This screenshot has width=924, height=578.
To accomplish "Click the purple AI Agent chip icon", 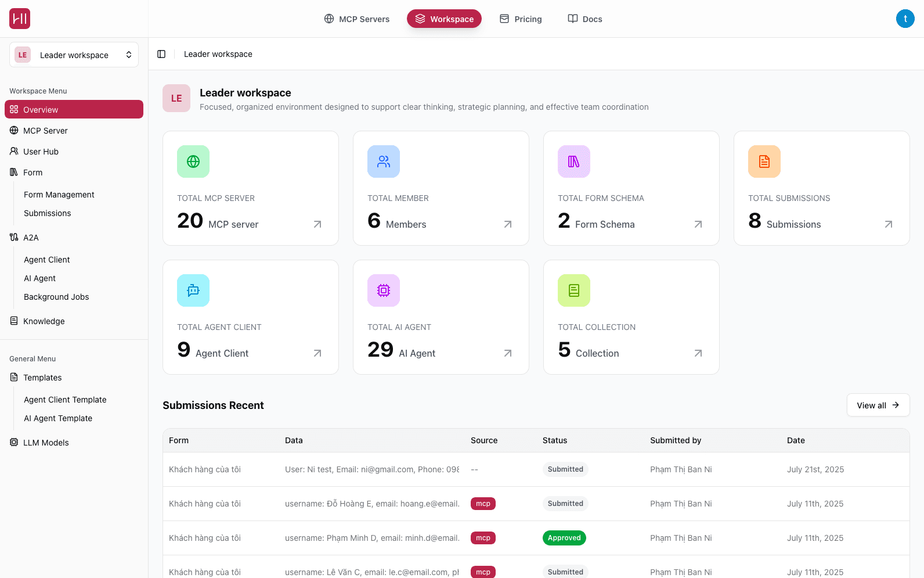I will pyautogui.click(x=384, y=290).
